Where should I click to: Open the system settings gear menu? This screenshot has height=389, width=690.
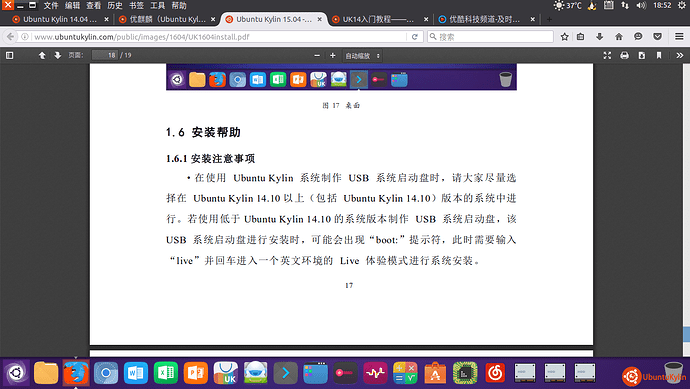[682, 6]
